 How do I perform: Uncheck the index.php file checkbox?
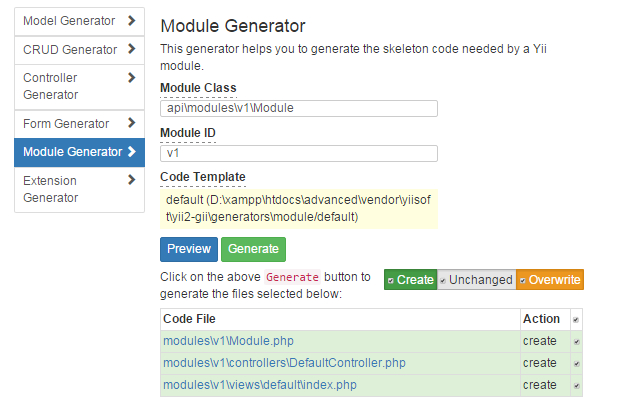click(575, 385)
